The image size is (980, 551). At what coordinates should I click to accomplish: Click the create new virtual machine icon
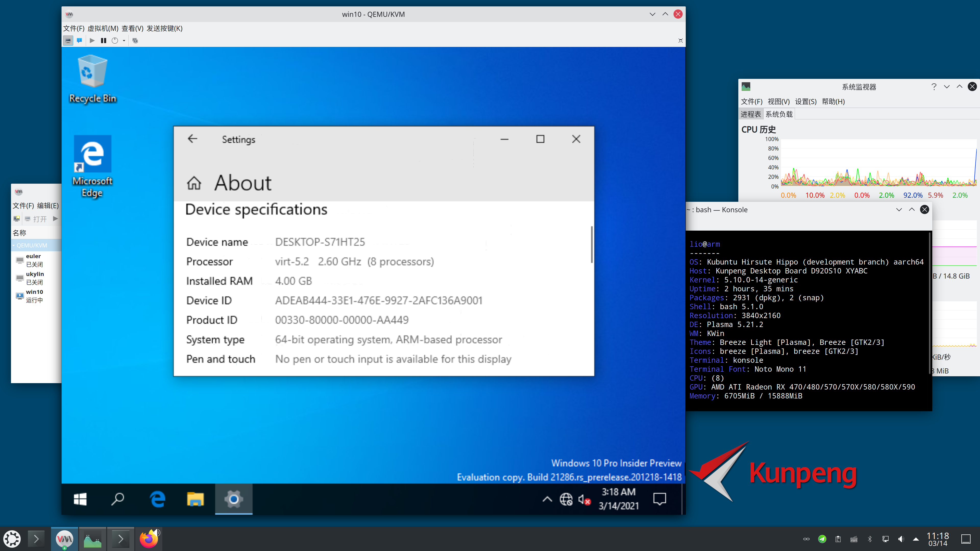tap(16, 219)
